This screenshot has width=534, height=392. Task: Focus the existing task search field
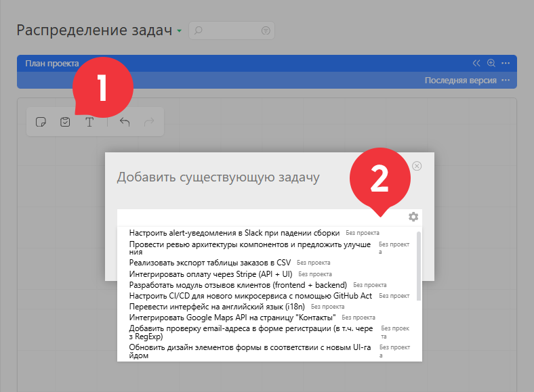tap(262, 217)
